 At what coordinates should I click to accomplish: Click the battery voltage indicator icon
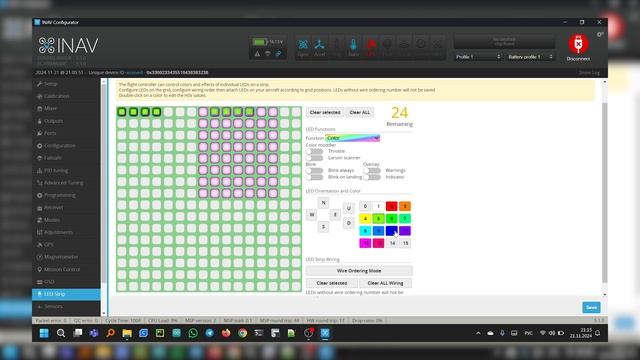260,42
